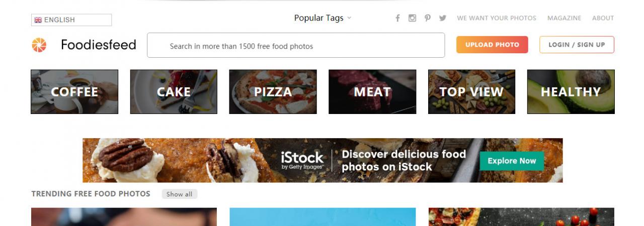The width and height of the screenshot is (644, 226).
Task: Open the Magazine menu item
Action: [x=564, y=18]
